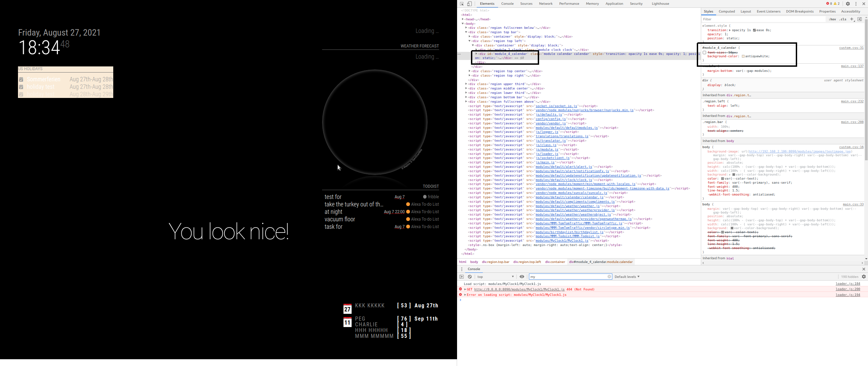Image resolution: width=868 pixels, height=366 pixels.
Task: Click the new style rule plus icon
Action: coord(852,19)
